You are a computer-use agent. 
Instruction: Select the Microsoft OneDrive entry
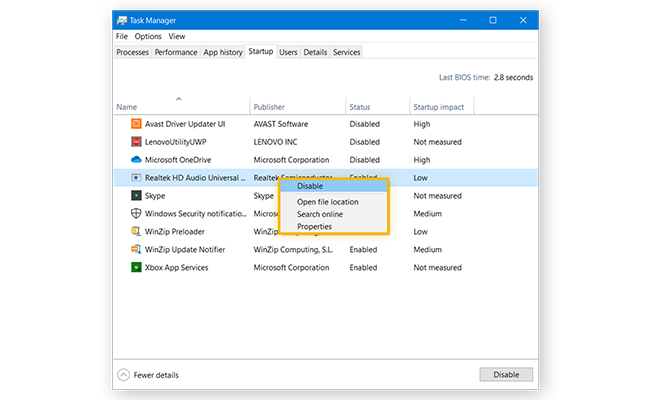click(x=178, y=160)
